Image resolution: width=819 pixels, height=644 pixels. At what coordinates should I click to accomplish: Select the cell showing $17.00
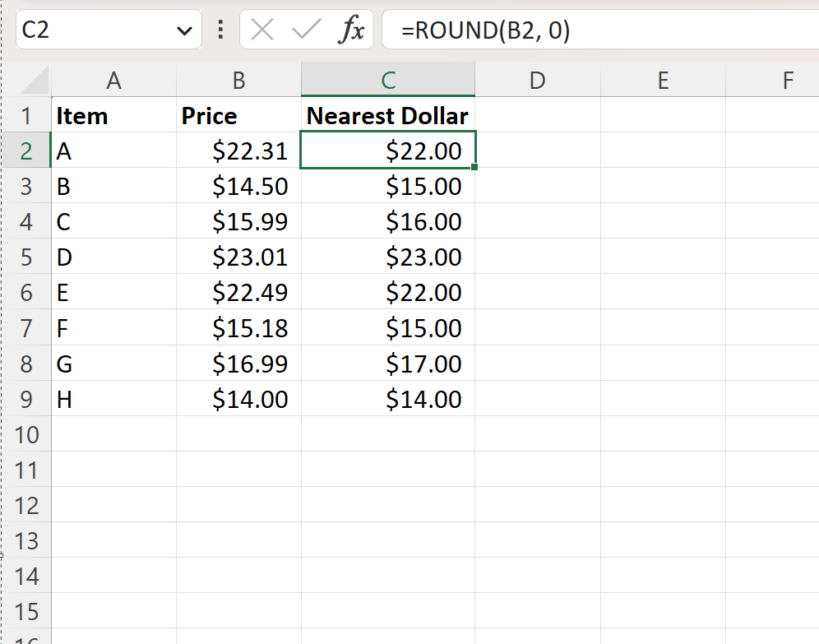tap(388, 364)
